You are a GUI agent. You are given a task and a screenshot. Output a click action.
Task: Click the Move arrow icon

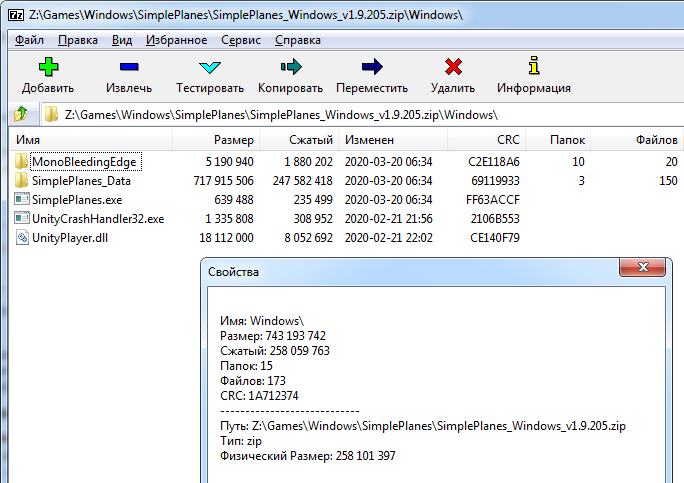pos(372,67)
